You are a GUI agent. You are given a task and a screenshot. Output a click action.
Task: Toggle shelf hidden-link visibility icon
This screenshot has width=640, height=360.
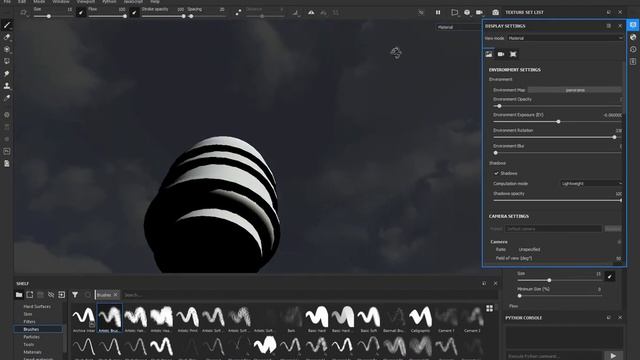point(51,295)
